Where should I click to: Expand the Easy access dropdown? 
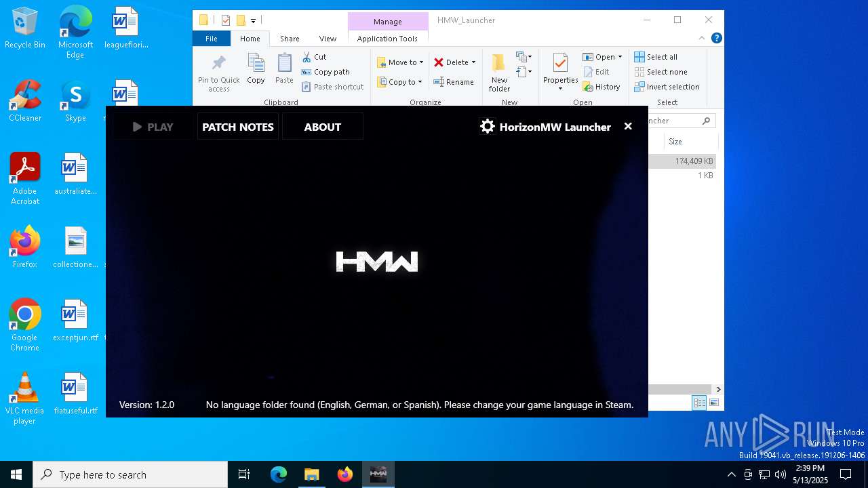point(524,72)
